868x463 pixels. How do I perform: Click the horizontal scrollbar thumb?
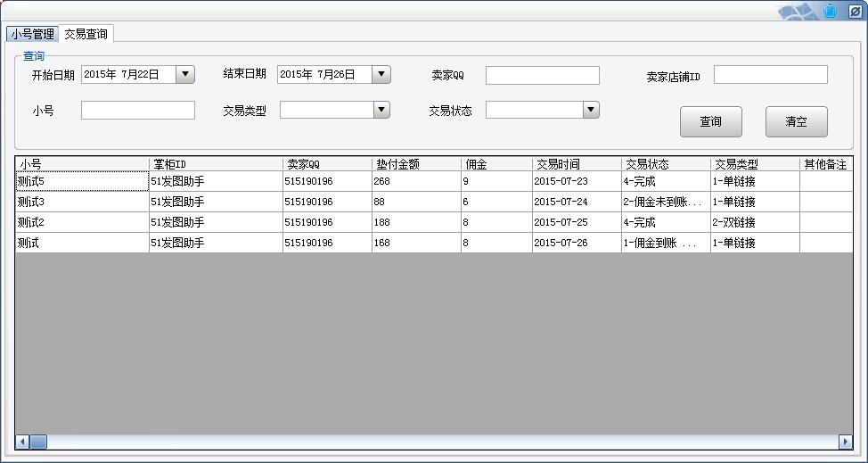pyautogui.click(x=38, y=442)
